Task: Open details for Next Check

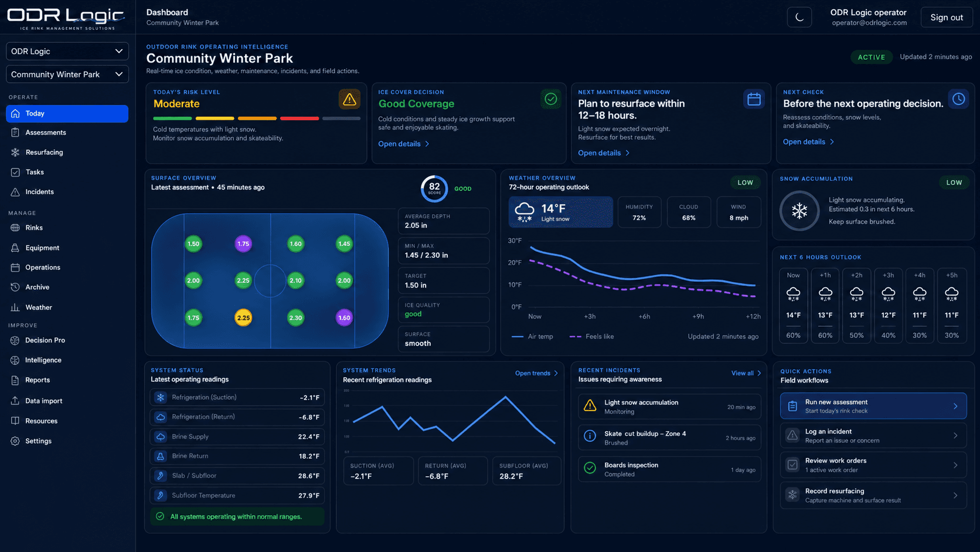Action: (809, 142)
